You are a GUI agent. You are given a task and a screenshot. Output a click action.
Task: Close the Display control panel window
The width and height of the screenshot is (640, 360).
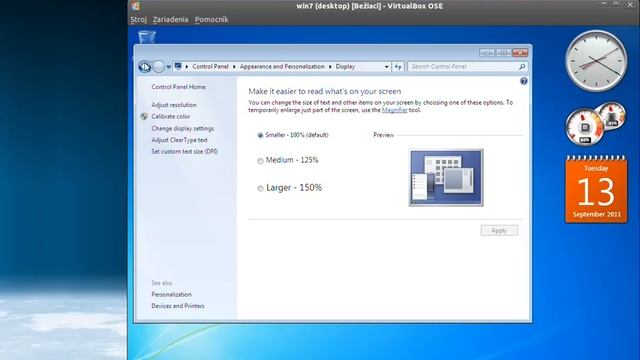pos(520,53)
